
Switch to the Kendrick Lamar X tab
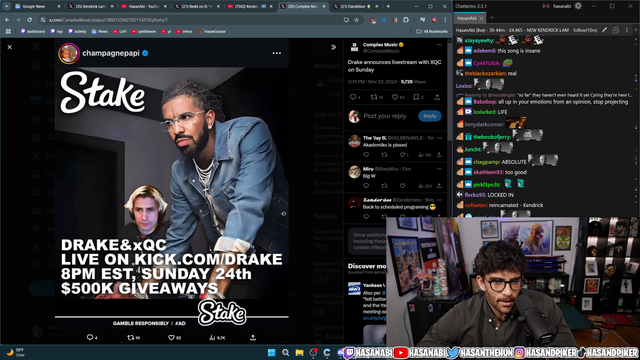pyautogui.click(x=91, y=6)
